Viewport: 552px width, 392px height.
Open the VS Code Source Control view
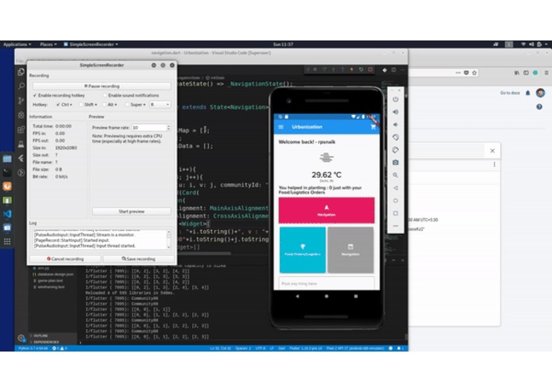(x=21, y=101)
